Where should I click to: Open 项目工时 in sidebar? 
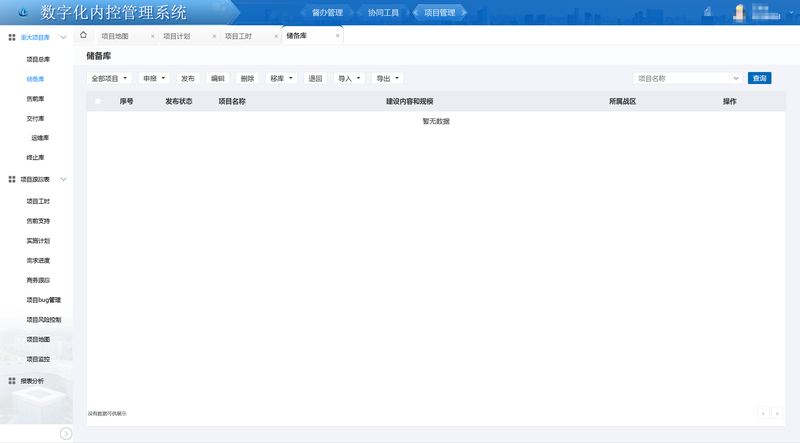point(38,201)
